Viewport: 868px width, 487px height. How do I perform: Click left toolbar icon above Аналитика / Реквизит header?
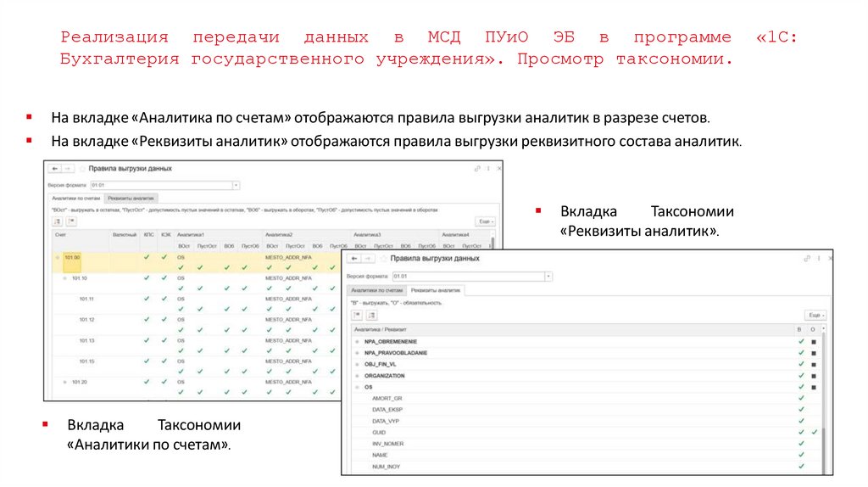click(x=358, y=316)
